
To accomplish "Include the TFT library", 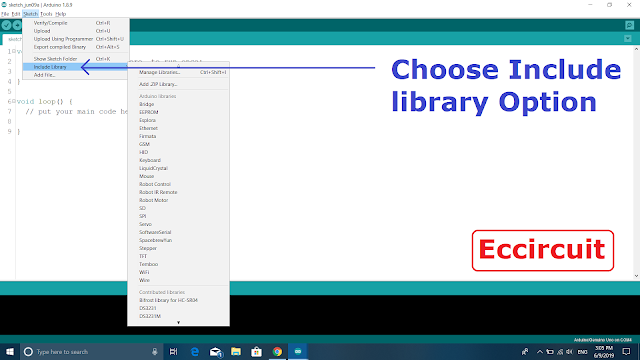I will point(178,256).
